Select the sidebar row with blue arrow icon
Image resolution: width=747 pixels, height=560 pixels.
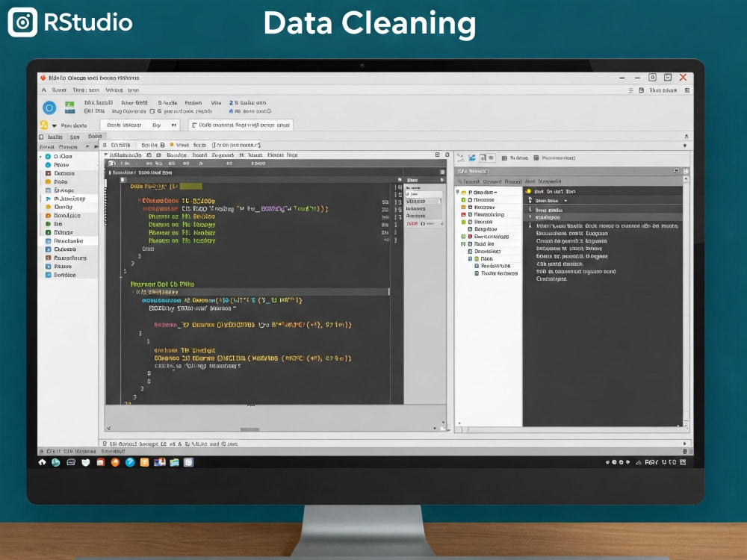click(66, 199)
